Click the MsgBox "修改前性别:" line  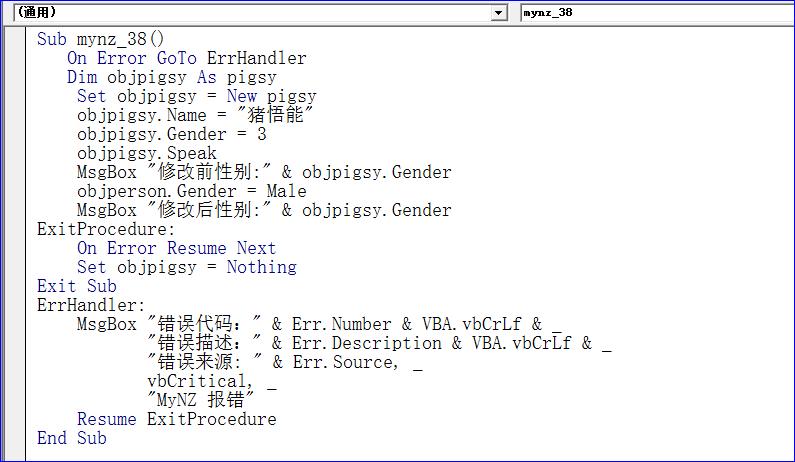264,172
